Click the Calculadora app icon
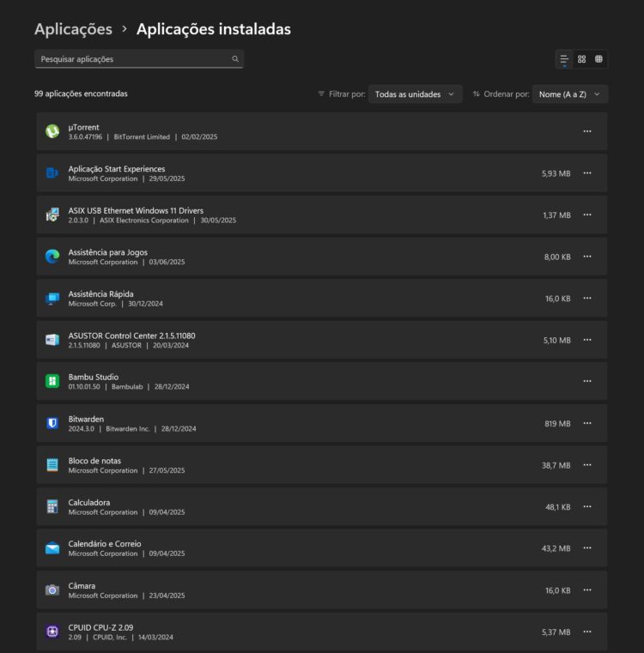 pos(52,506)
